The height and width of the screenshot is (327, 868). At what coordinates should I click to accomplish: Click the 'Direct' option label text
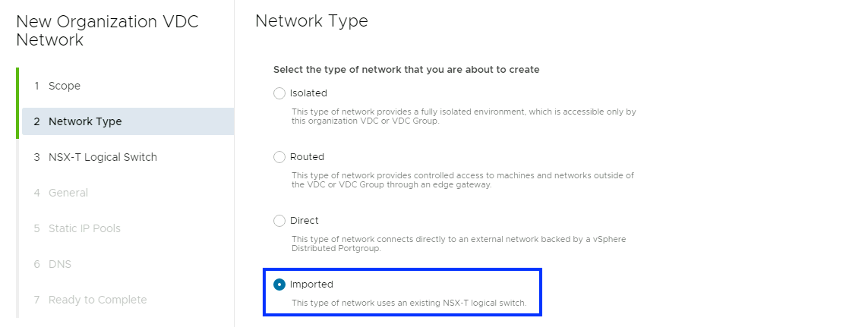coord(305,221)
